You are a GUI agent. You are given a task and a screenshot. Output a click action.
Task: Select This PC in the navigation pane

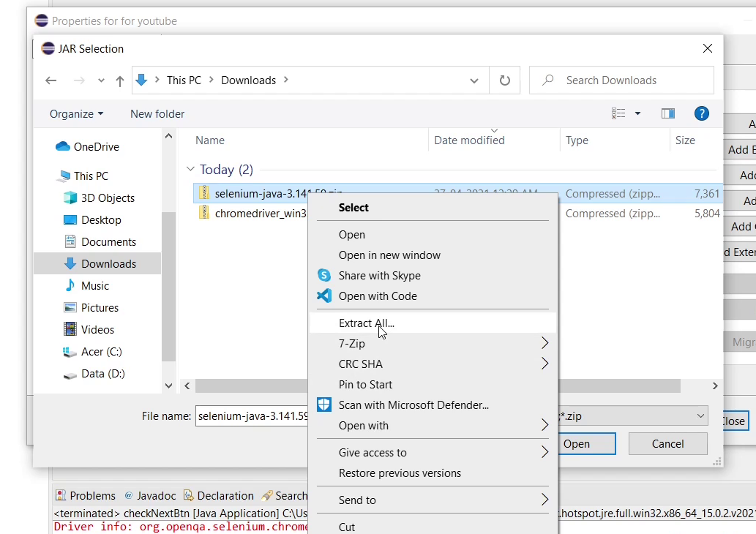tap(91, 176)
